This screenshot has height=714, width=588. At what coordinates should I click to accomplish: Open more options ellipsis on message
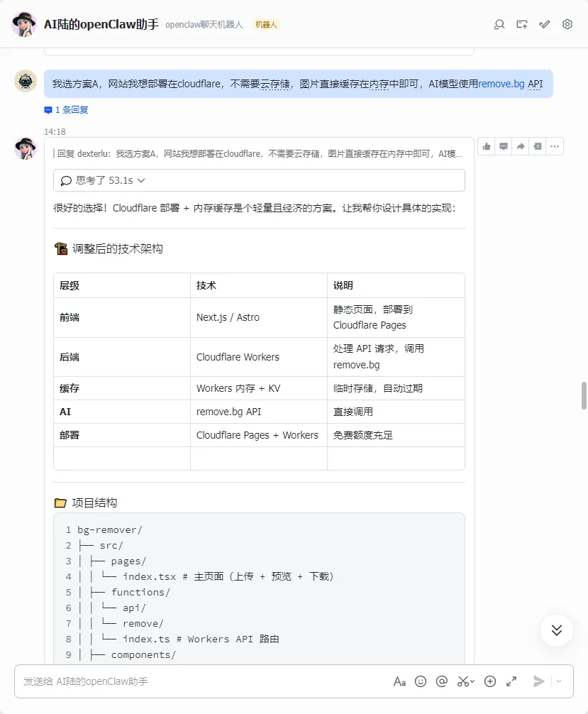[555, 146]
